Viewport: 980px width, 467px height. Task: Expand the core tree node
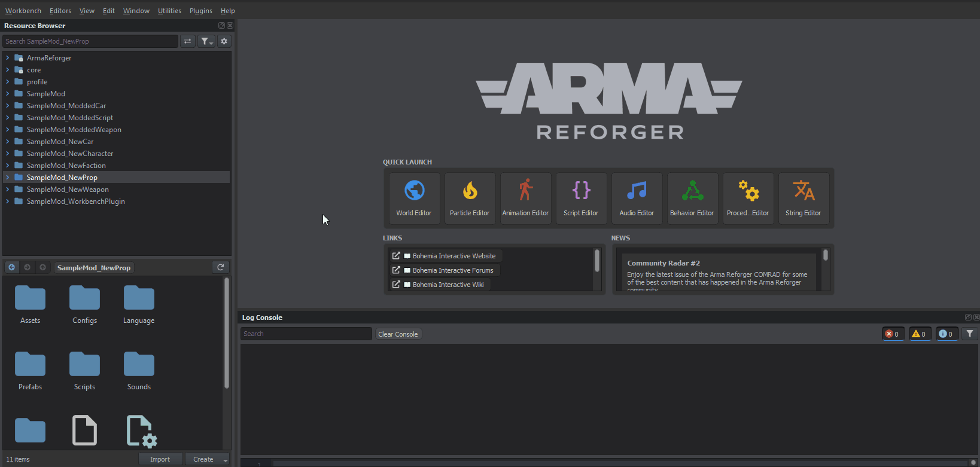tap(7, 70)
